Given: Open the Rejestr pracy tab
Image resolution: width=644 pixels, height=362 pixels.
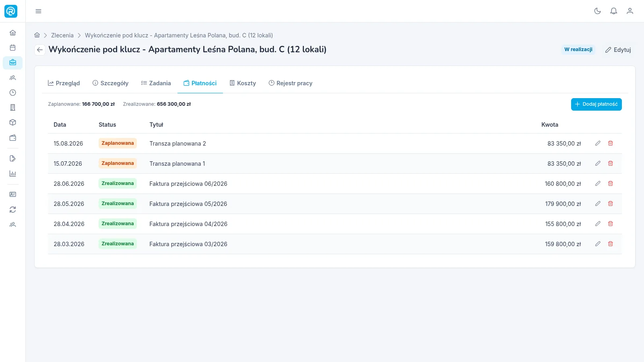Looking at the screenshot, I should tap(290, 83).
